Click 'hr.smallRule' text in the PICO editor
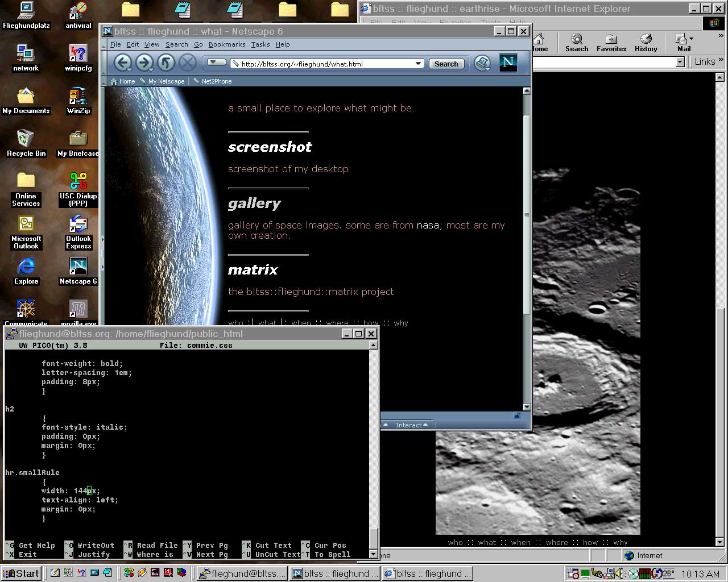Screen dimensions: 728x582 click(x=32, y=473)
